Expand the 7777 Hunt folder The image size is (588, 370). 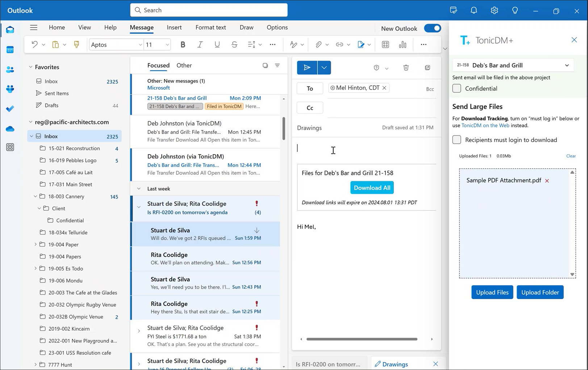coord(35,365)
